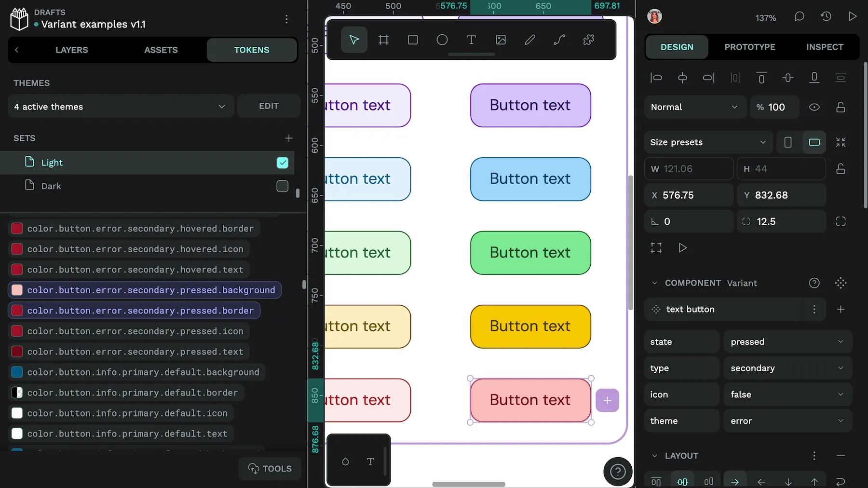The height and width of the screenshot is (488, 868).
Task: Toggle visibility of the selected shape
Action: pyautogui.click(x=815, y=107)
